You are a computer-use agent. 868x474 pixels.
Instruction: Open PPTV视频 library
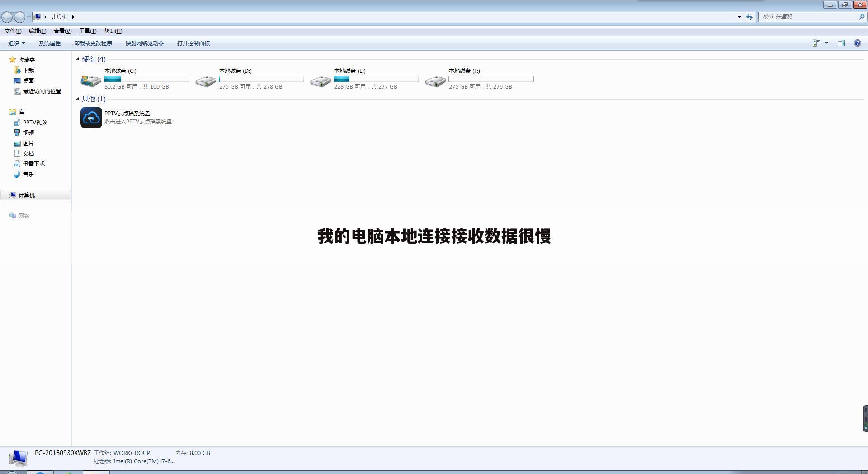pos(30,122)
